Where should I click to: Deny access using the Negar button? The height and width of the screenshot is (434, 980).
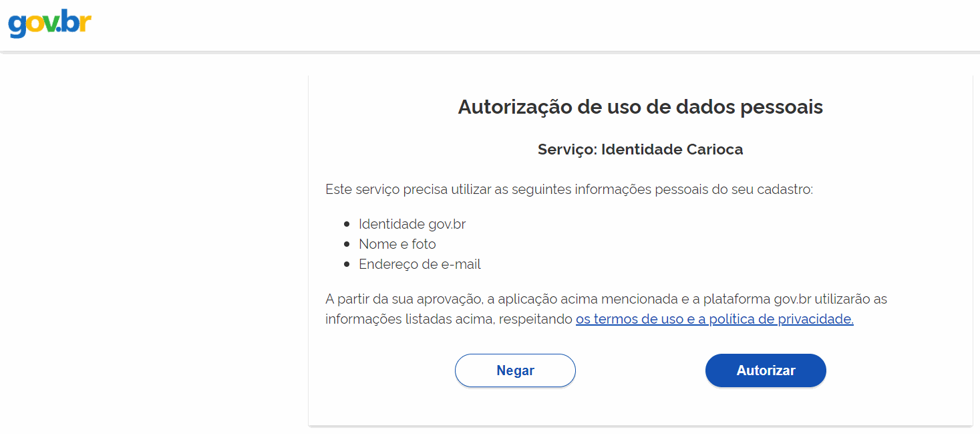click(515, 370)
